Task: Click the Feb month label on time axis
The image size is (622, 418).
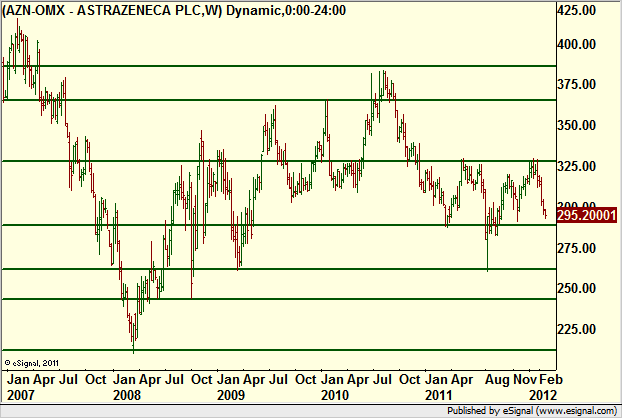Action: click(551, 380)
